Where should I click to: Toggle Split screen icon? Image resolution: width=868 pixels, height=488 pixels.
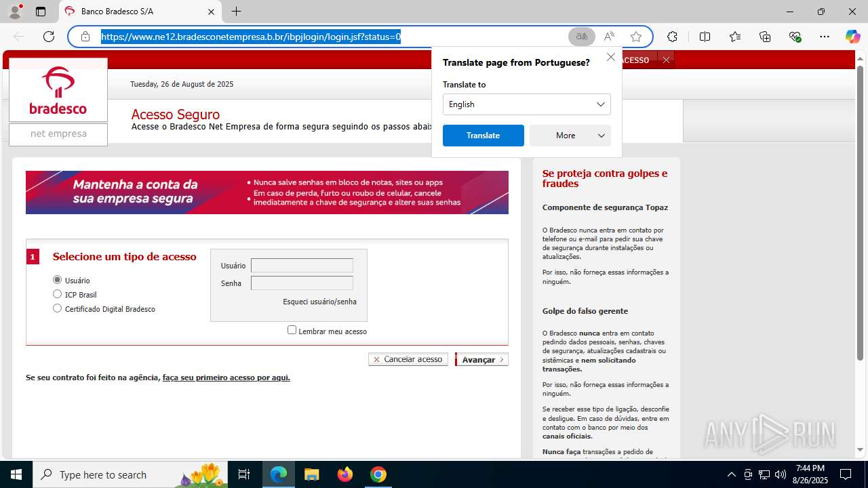(705, 37)
